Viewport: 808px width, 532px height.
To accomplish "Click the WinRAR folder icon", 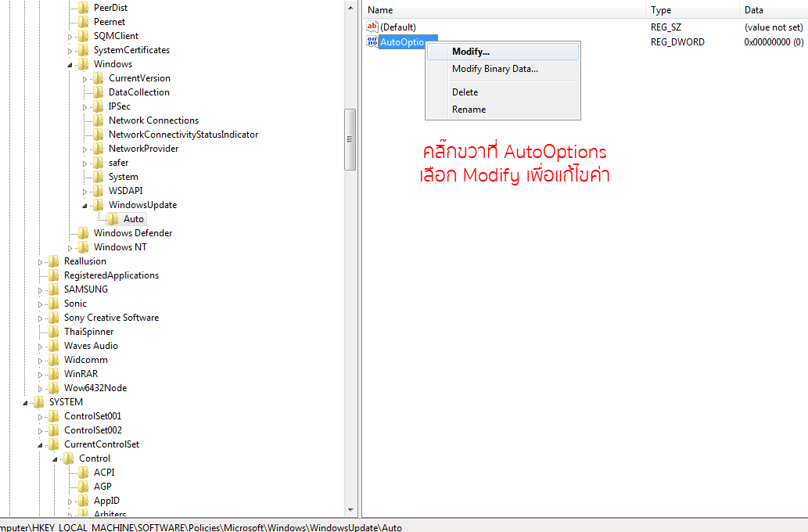I will [53, 374].
